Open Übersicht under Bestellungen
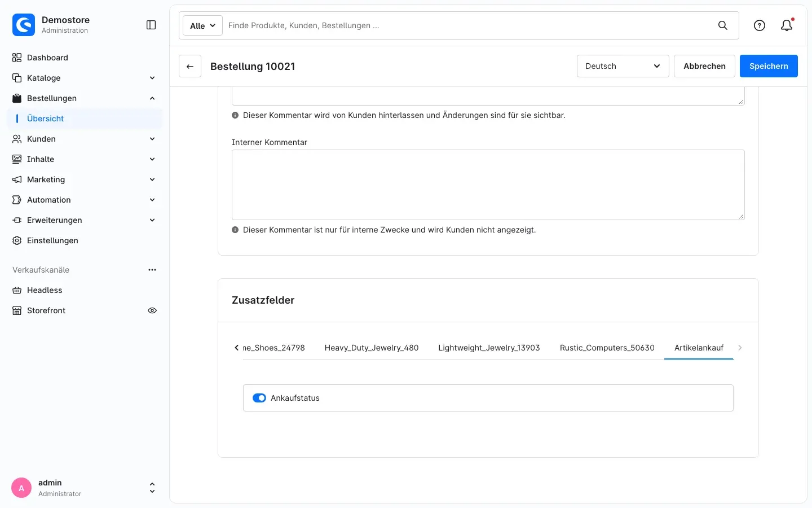Viewport: 812px width, 508px height. pyautogui.click(x=85, y=119)
